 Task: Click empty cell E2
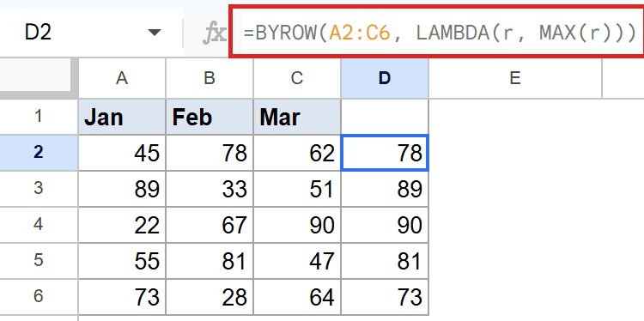tap(515, 153)
